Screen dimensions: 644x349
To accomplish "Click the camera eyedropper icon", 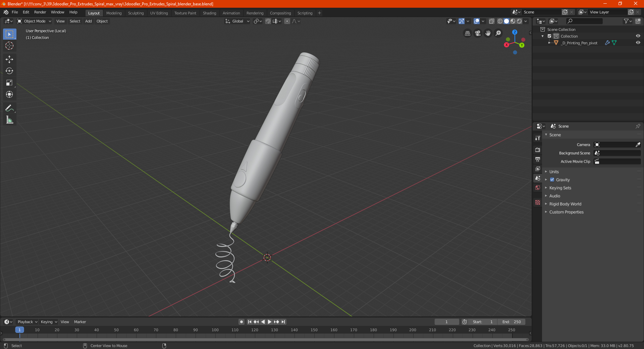I will tap(638, 145).
